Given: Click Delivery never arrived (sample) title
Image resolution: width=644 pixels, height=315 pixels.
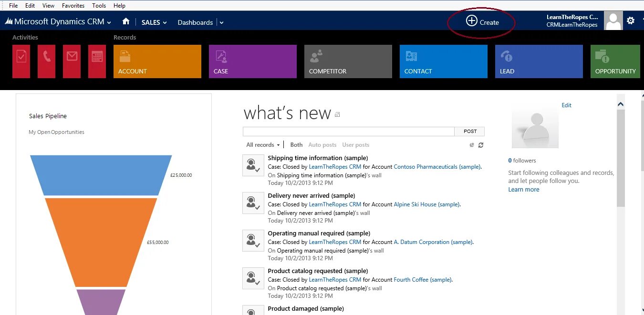Looking at the screenshot, I should pyautogui.click(x=312, y=195).
